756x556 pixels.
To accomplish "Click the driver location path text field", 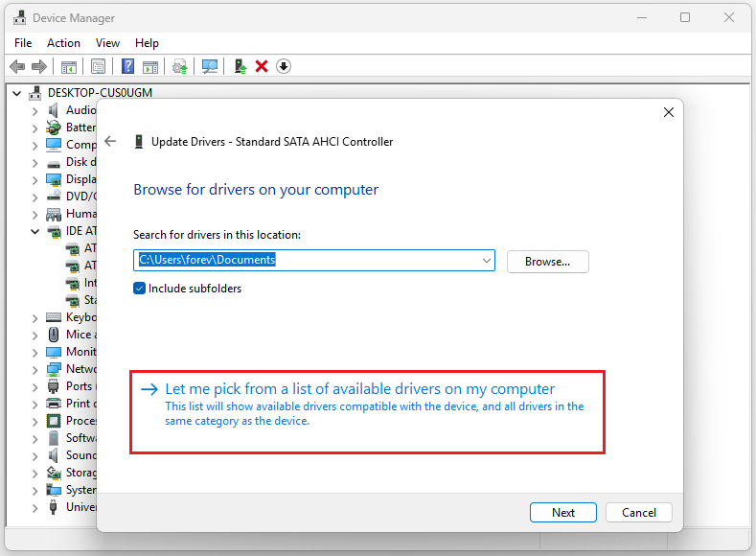I will [309, 261].
